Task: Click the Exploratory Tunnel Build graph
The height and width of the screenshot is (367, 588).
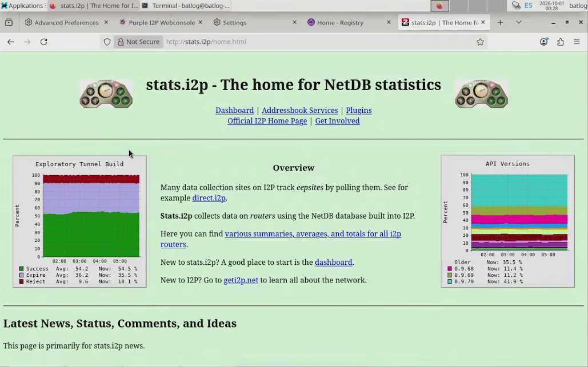Action: [79, 221]
